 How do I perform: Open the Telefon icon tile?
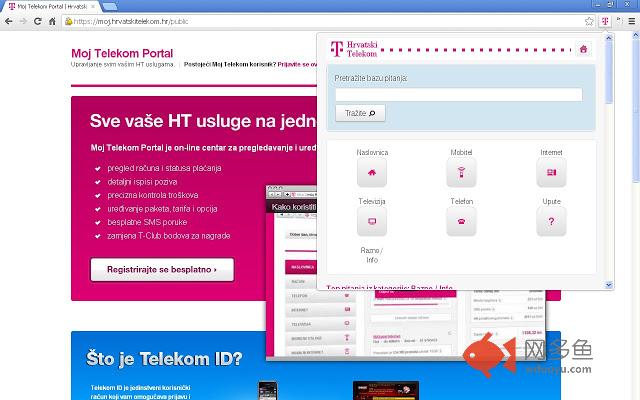(461, 221)
